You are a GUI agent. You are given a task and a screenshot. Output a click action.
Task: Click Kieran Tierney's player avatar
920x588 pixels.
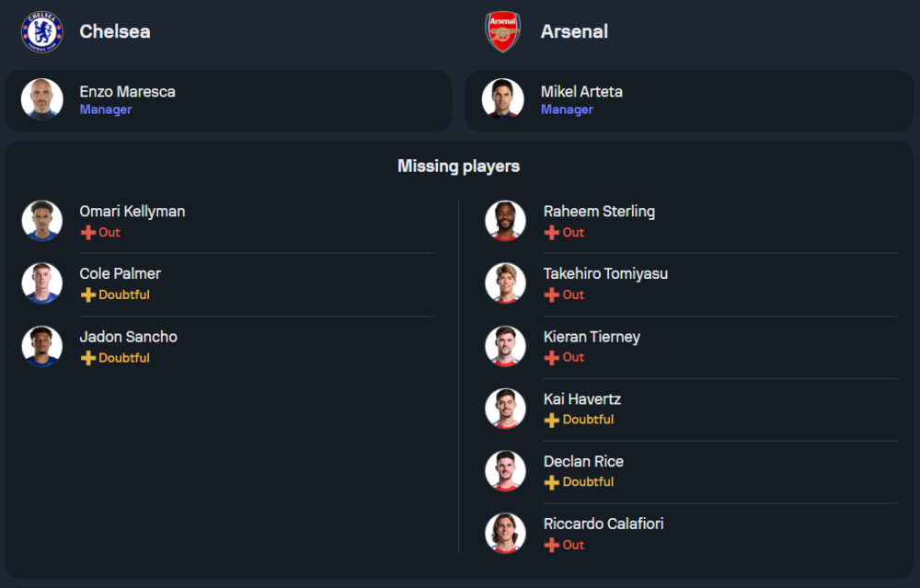505,346
